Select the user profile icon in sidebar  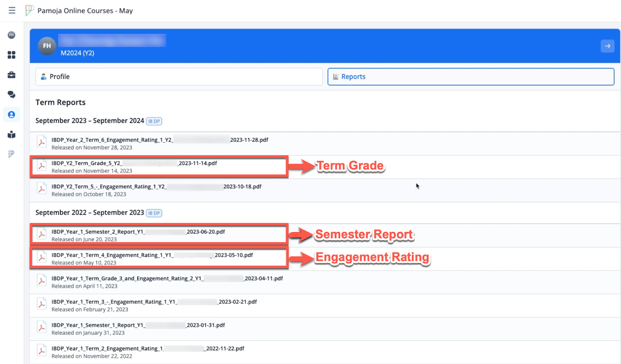[12, 115]
